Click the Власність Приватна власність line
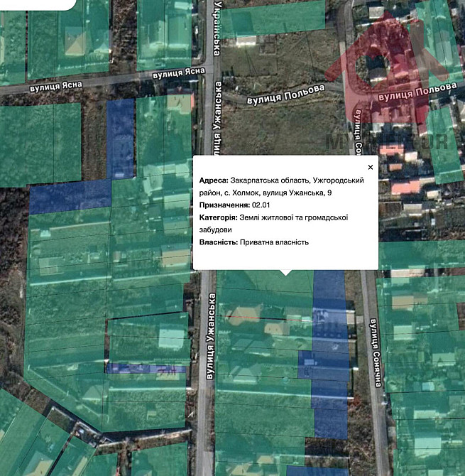The width and height of the screenshot is (465, 476). [254, 243]
